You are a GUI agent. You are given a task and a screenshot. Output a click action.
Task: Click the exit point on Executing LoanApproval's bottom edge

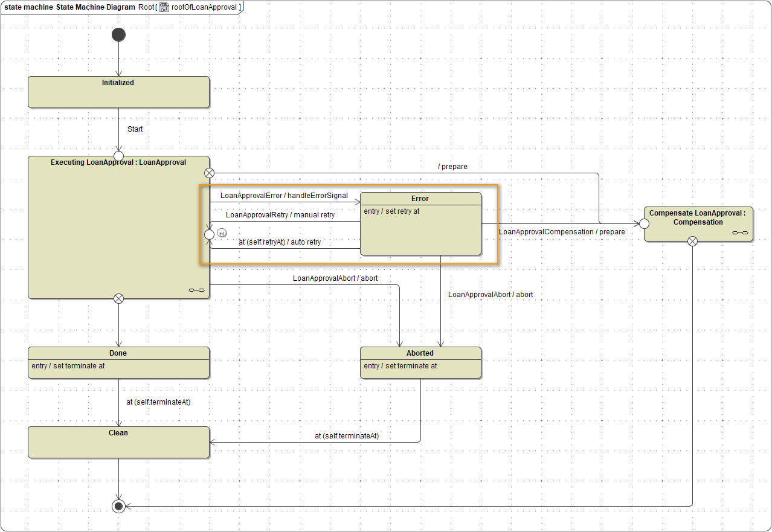[x=118, y=298]
